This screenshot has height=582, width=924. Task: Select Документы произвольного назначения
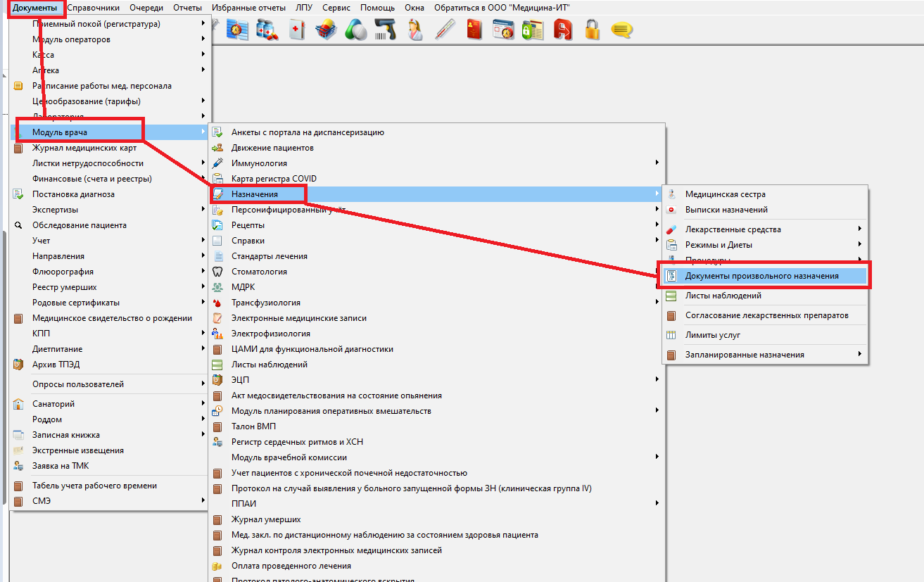[761, 276]
